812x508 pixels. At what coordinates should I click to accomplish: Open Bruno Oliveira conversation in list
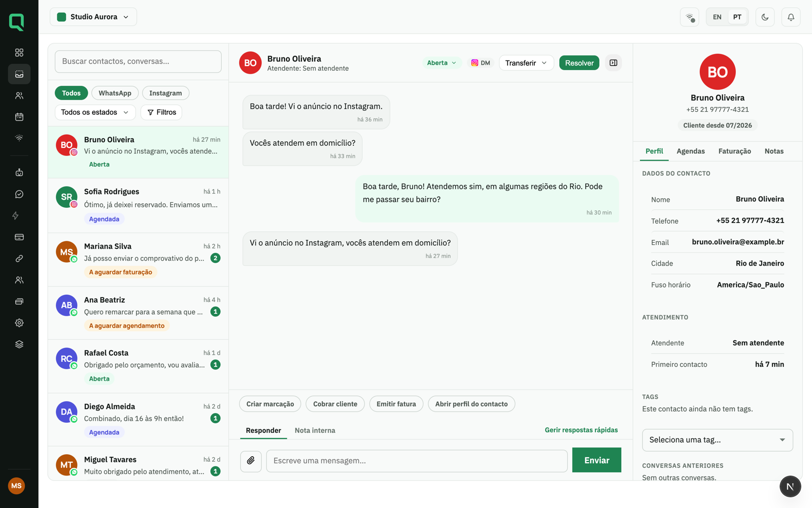[x=138, y=152]
